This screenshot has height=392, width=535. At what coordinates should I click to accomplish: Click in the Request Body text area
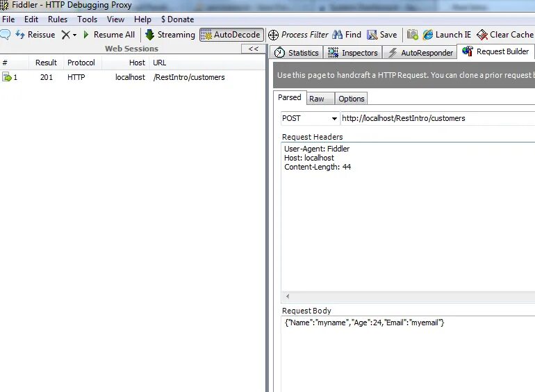408,354
